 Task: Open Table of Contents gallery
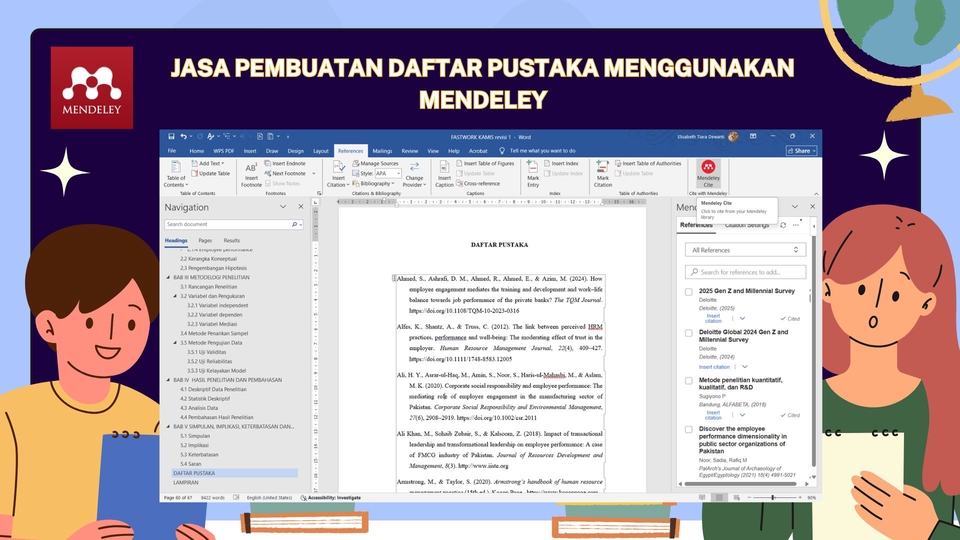tap(176, 174)
